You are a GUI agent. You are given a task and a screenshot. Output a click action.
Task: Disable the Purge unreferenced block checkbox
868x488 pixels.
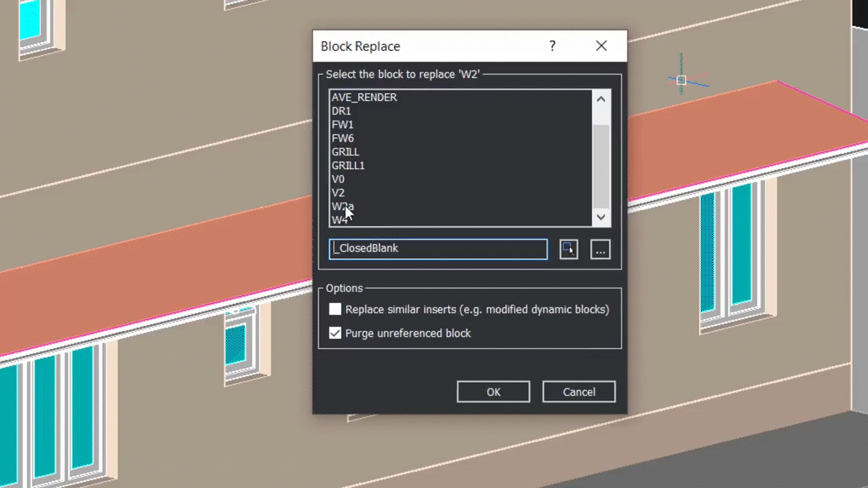coord(335,333)
